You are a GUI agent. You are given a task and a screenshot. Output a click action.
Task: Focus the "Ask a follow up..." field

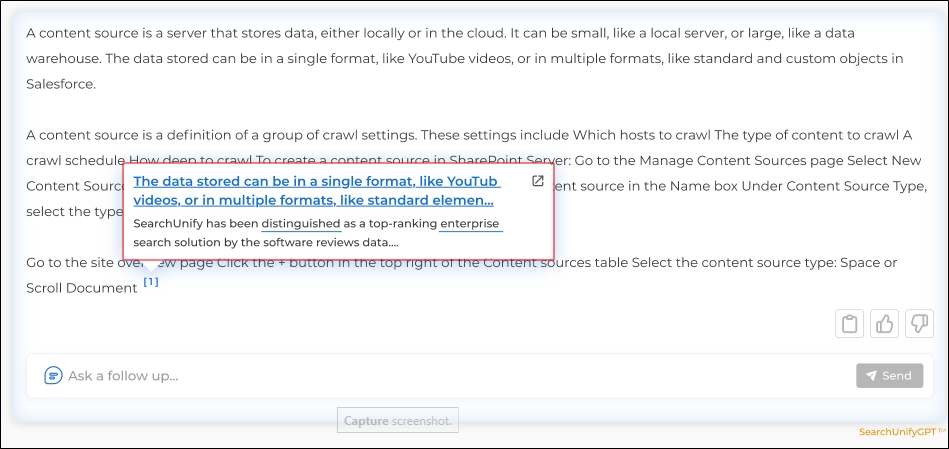(x=450, y=376)
